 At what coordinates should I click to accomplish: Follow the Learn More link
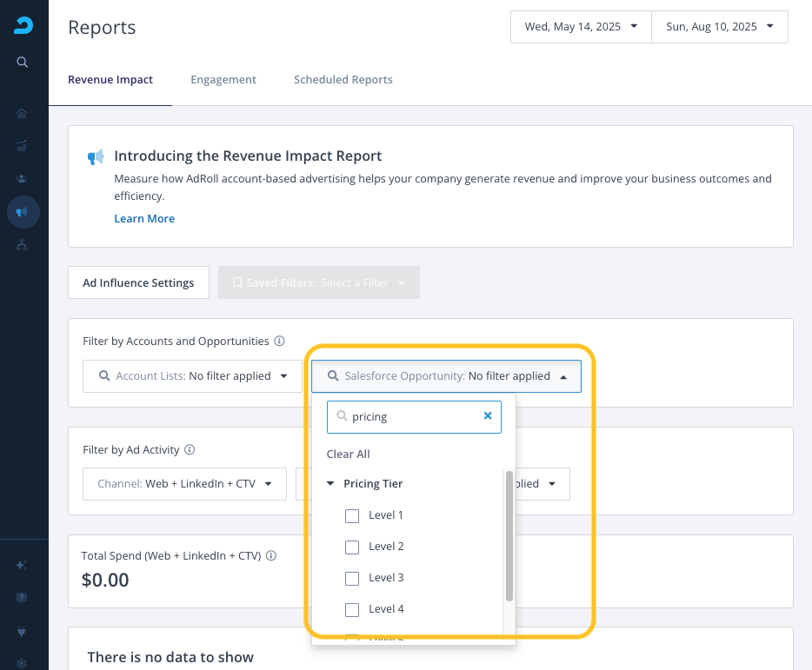click(x=144, y=218)
